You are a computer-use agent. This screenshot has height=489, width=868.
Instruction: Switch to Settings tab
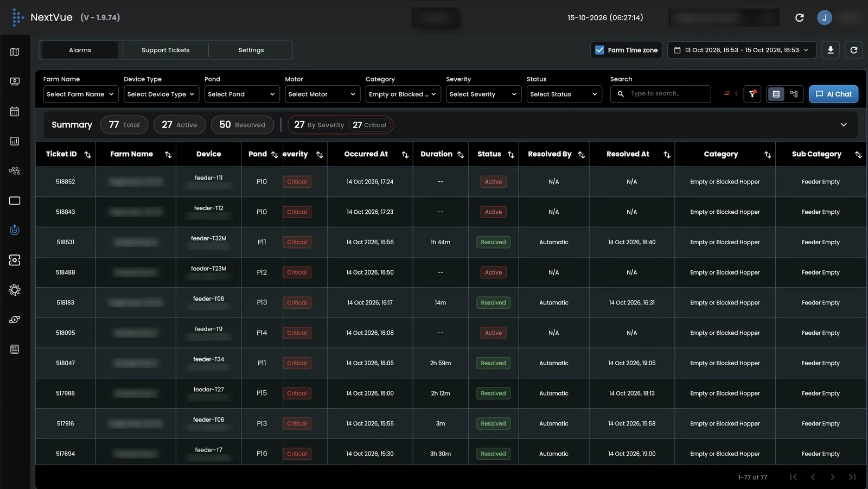[x=251, y=50]
